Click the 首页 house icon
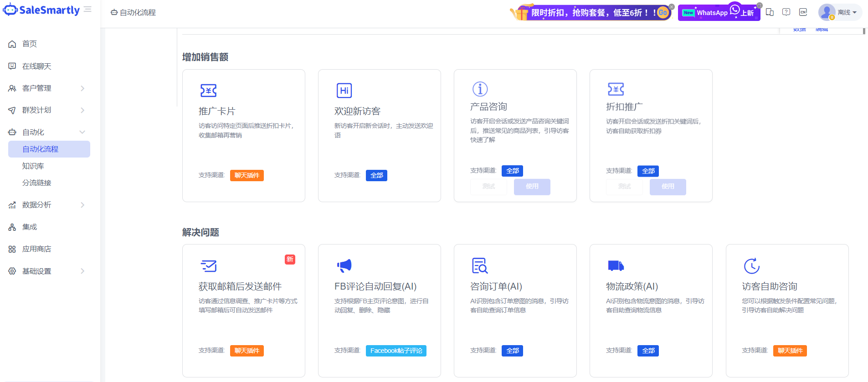This screenshot has width=868, height=382. pos(12,44)
